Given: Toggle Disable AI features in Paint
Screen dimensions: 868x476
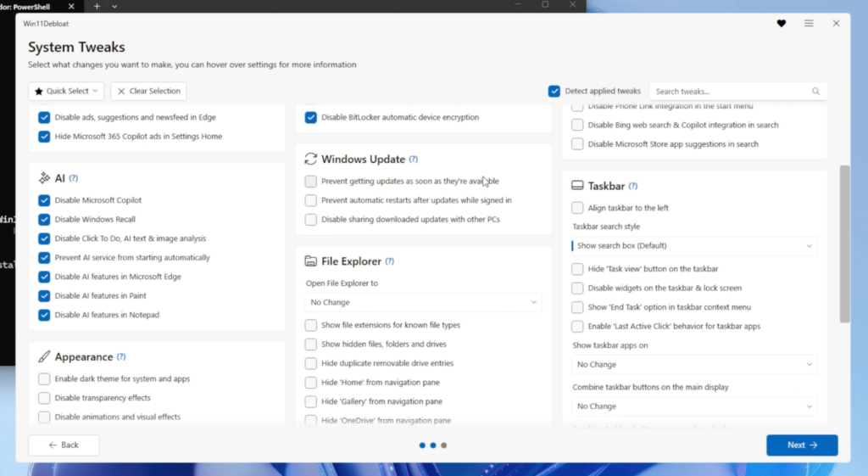Looking at the screenshot, I should (44, 296).
